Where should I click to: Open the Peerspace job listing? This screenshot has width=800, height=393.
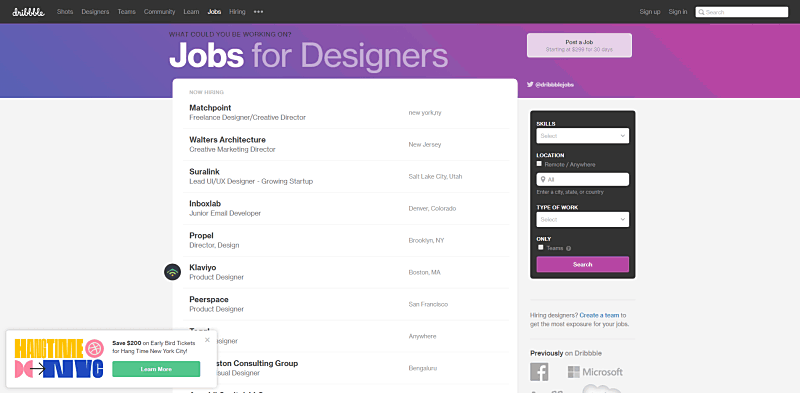(209, 300)
